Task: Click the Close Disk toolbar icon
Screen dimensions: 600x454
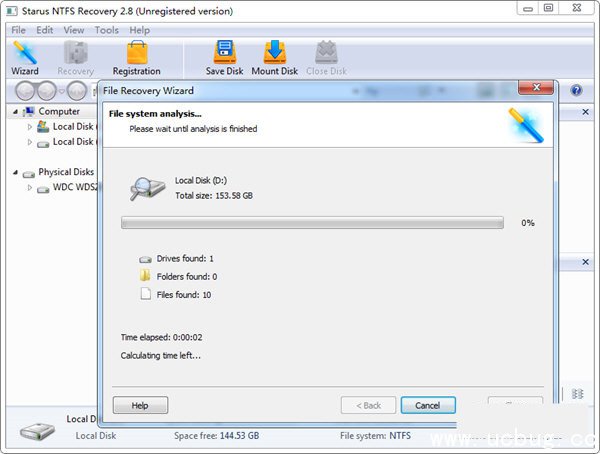Action: pyautogui.click(x=326, y=58)
